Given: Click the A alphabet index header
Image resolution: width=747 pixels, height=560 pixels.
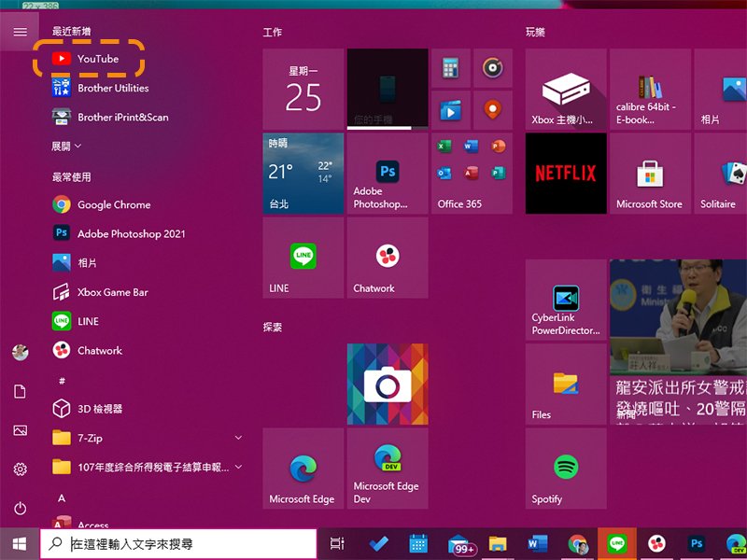Looking at the screenshot, I should (62, 498).
